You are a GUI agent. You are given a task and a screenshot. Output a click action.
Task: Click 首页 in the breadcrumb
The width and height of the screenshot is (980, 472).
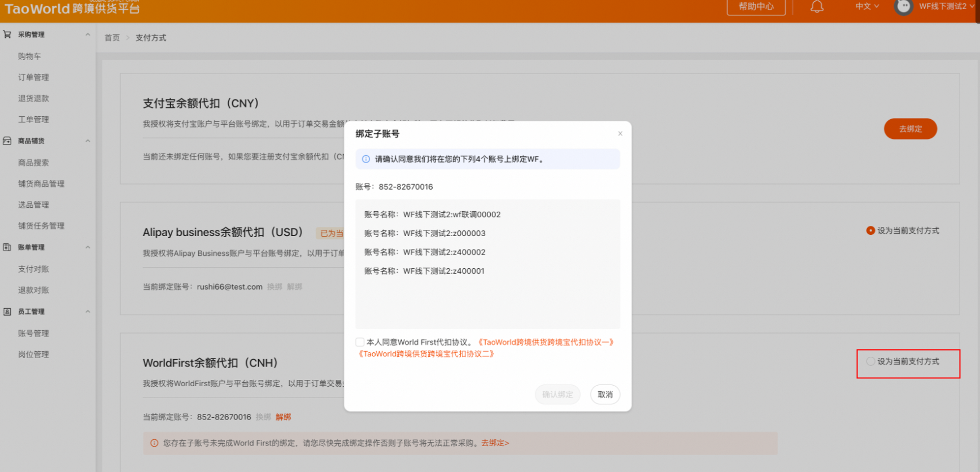[x=112, y=38]
